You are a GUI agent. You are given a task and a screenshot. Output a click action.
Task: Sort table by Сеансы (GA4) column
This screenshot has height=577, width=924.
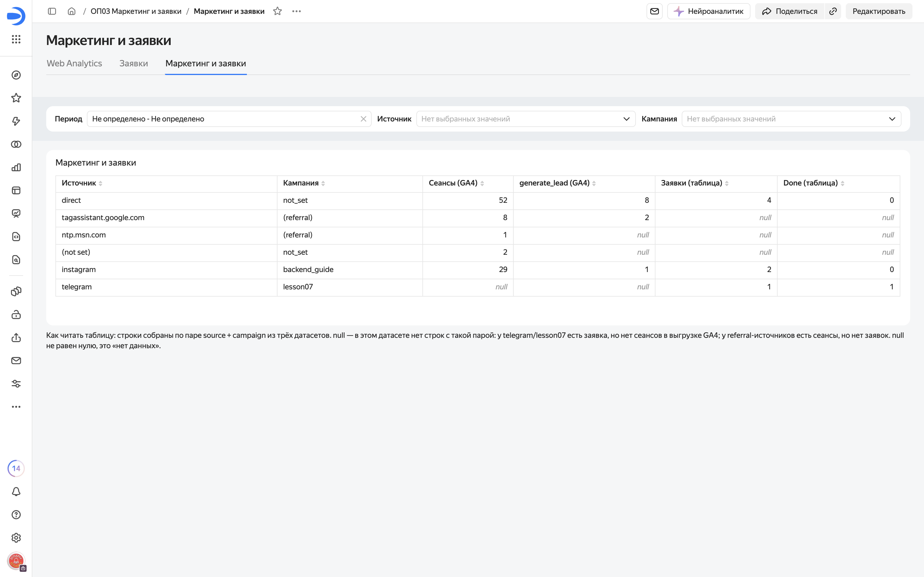(456, 183)
